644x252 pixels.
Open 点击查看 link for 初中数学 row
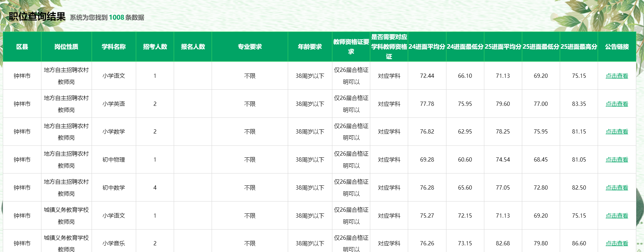pyautogui.click(x=617, y=188)
